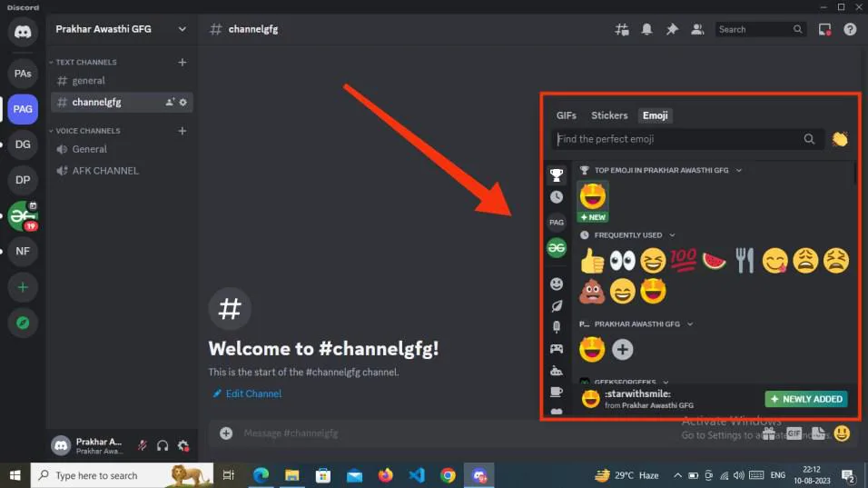Toggle headphone deafen

[163, 445]
